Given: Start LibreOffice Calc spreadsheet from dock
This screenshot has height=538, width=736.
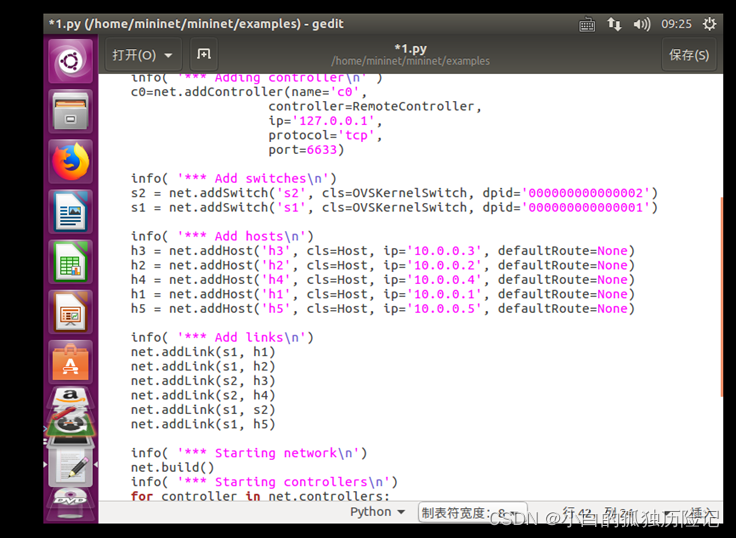Looking at the screenshot, I should point(70,262).
